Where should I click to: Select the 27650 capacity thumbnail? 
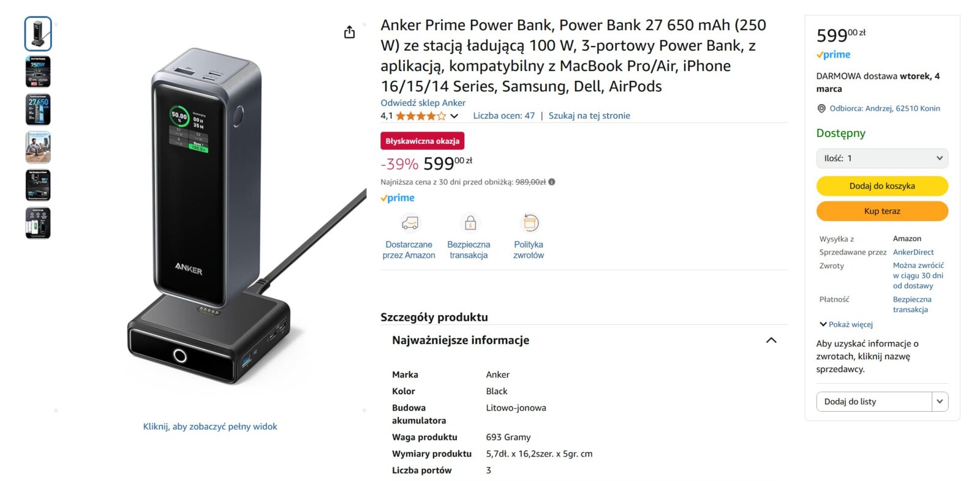[38, 110]
